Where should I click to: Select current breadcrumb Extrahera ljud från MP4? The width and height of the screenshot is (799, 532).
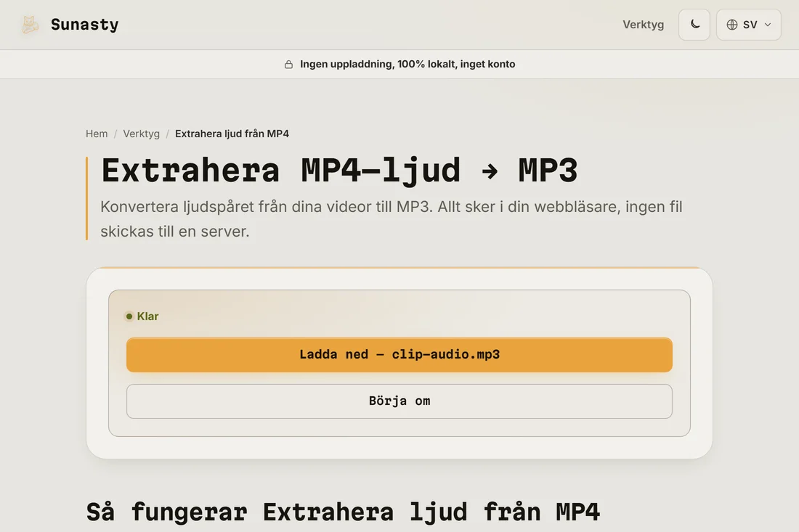[x=232, y=134]
